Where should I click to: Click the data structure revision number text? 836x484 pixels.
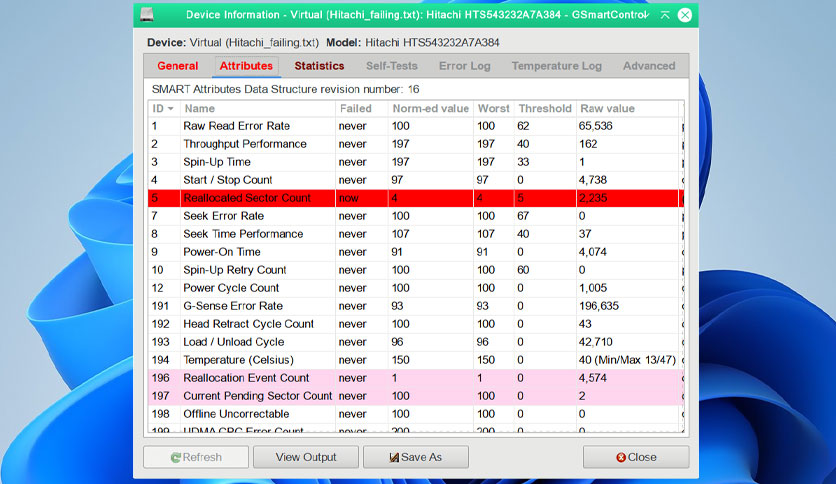tap(285, 89)
